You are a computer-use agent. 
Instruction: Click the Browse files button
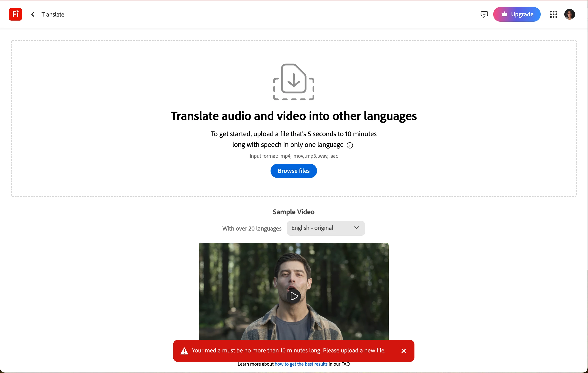(x=294, y=171)
